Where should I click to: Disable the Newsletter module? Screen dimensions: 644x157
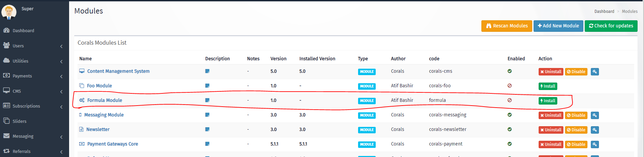[576, 130]
